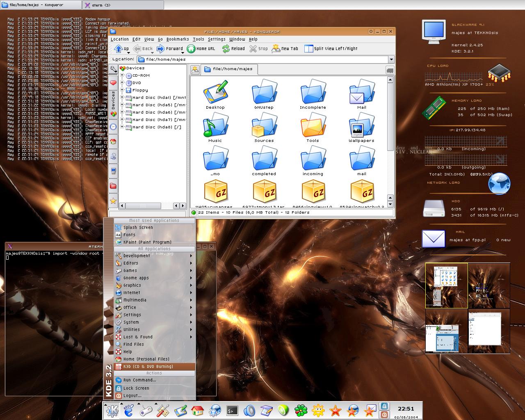Viewport: 525px width, 420px height.
Task: Launch the ICQ flower icon on panel
Action: point(301,411)
